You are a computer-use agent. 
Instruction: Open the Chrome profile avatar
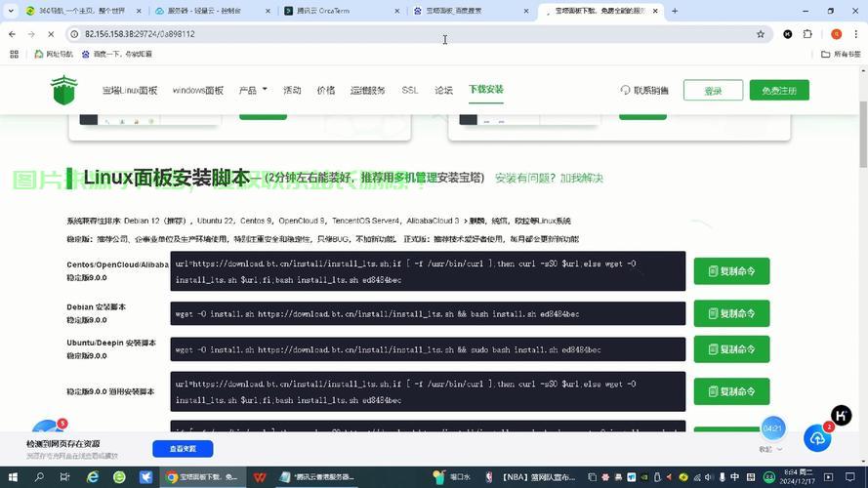point(837,34)
